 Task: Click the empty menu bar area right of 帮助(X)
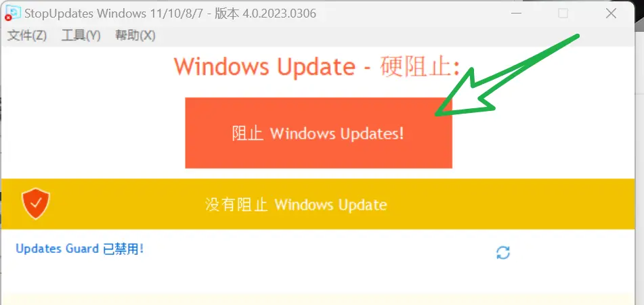pyautogui.click(x=394, y=36)
